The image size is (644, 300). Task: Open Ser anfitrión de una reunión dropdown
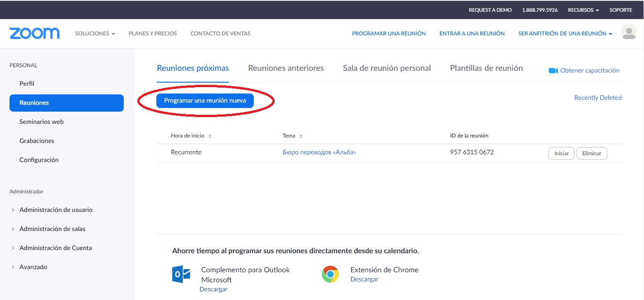(x=565, y=34)
